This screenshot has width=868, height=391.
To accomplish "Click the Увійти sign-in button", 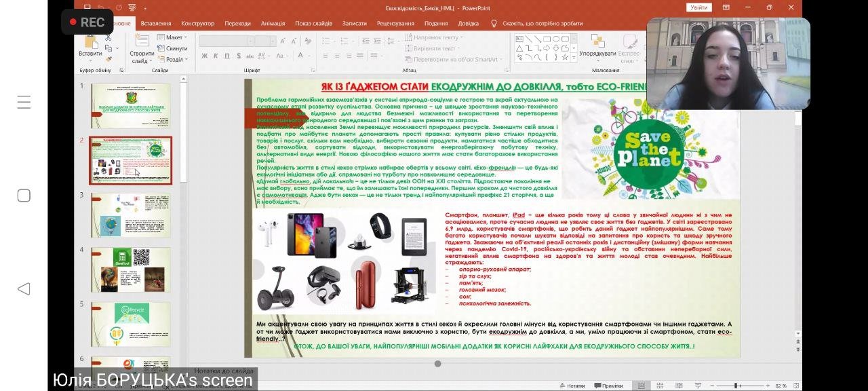I will pos(698,7).
